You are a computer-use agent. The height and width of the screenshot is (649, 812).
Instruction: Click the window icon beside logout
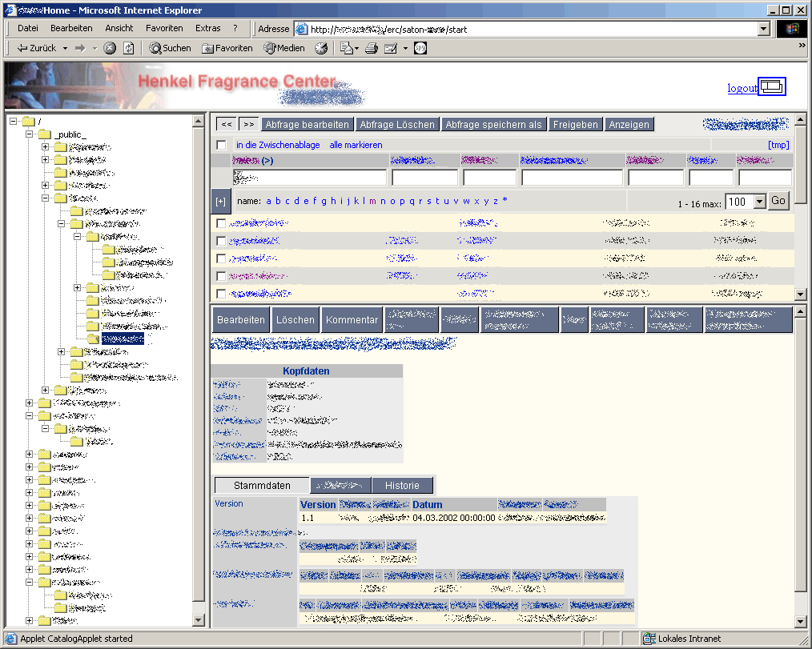point(772,86)
